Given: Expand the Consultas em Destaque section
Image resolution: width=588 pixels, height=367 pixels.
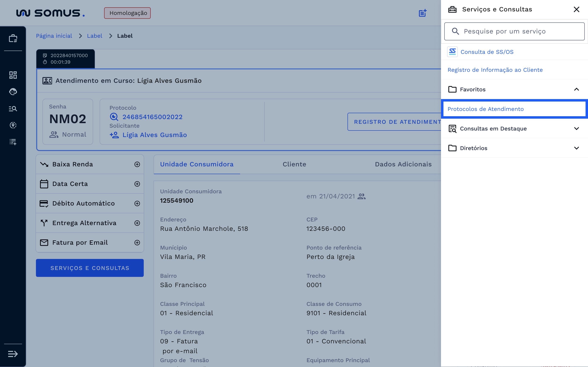Looking at the screenshot, I should pyautogui.click(x=577, y=129).
